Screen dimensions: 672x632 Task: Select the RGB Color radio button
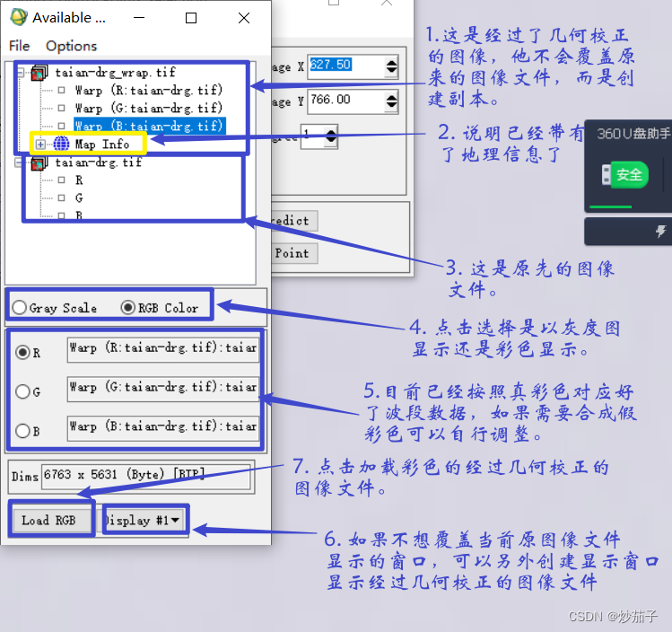(127, 307)
